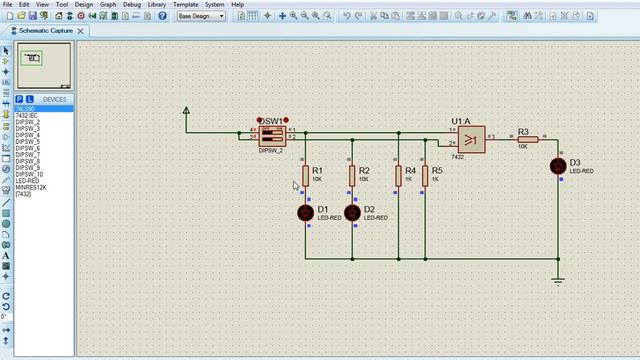This screenshot has width=640, height=360.
Task: Select the component mode tool
Action: pyautogui.click(x=6, y=61)
